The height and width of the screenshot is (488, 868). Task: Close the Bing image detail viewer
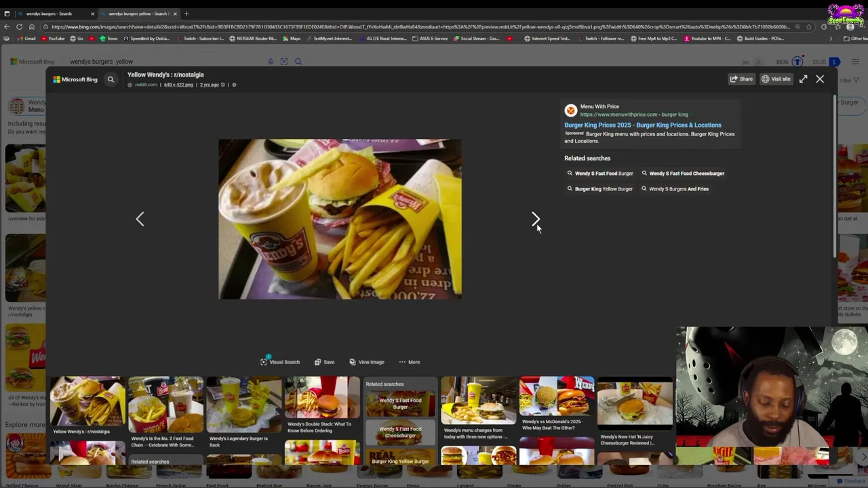820,79
